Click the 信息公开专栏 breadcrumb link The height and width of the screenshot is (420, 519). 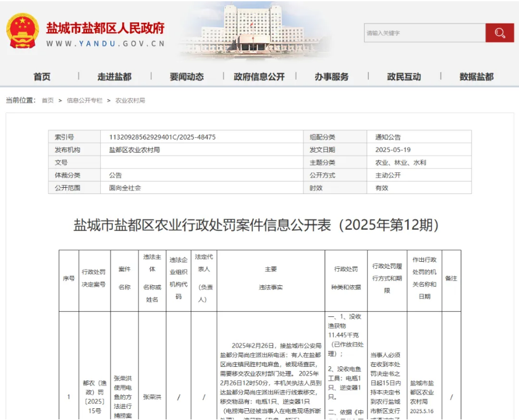point(85,100)
